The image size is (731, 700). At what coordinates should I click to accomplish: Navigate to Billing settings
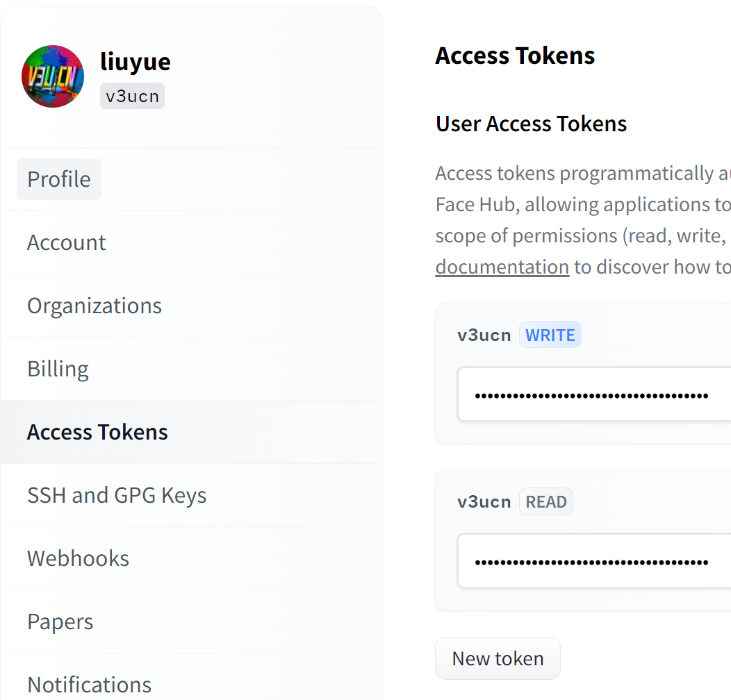tap(58, 369)
